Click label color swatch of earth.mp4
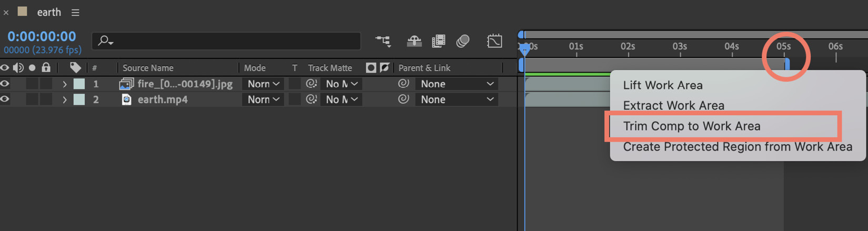This screenshot has width=868, height=231. [79, 99]
